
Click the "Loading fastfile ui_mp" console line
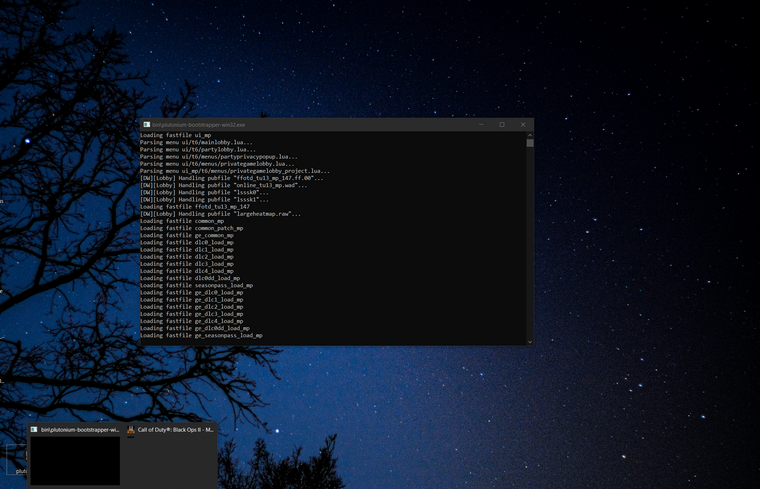[175, 135]
